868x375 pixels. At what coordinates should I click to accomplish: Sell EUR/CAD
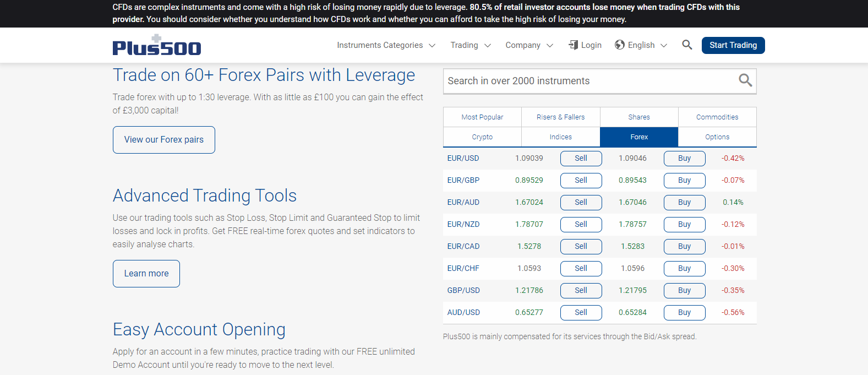click(581, 247)
